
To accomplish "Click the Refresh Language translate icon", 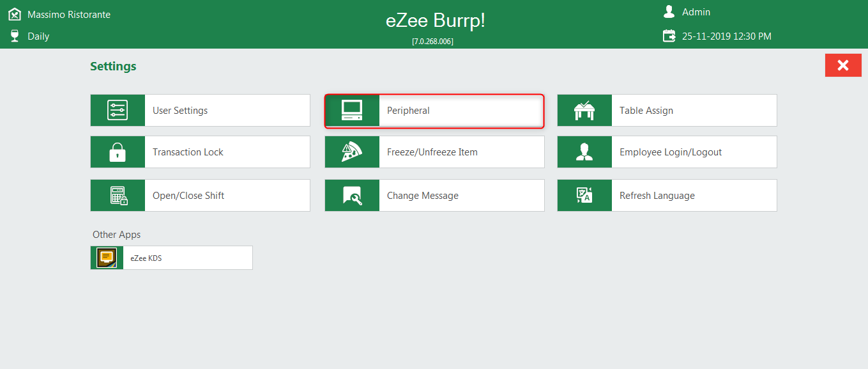I will click(x=584, y=196).
